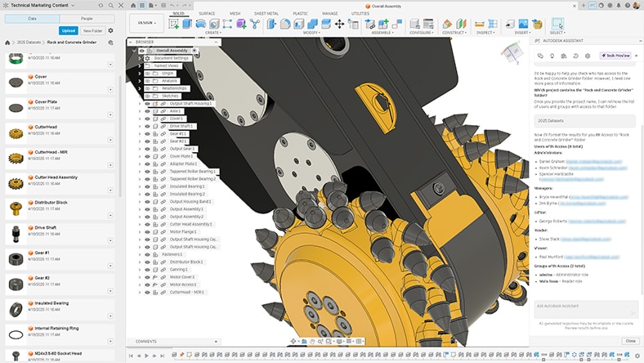Click the Assistant lightbulb icon
644x363 pixels.
coord(552,56)
